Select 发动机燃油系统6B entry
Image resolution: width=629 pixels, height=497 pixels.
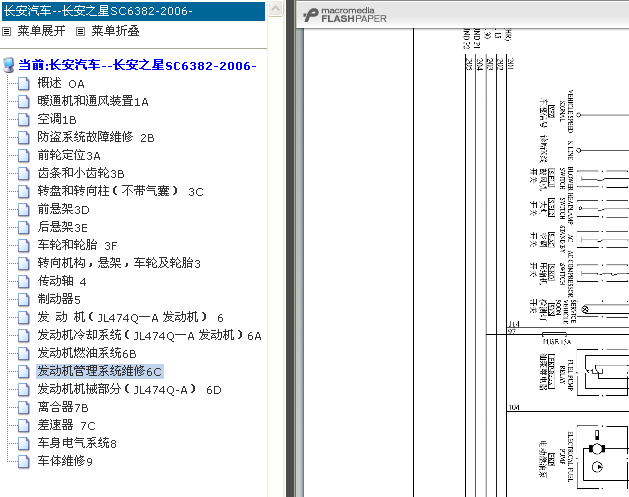[x=87, y=353]
